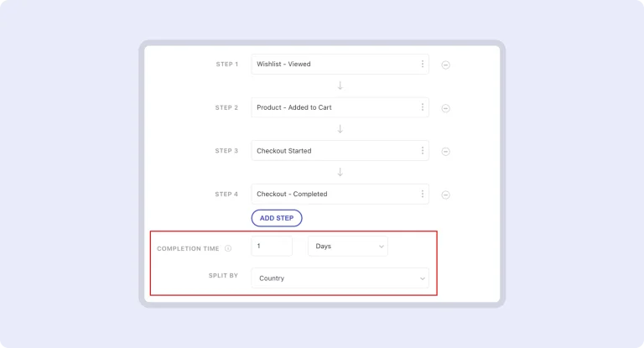Select the Product - Added to Cart field

[334, 108]
